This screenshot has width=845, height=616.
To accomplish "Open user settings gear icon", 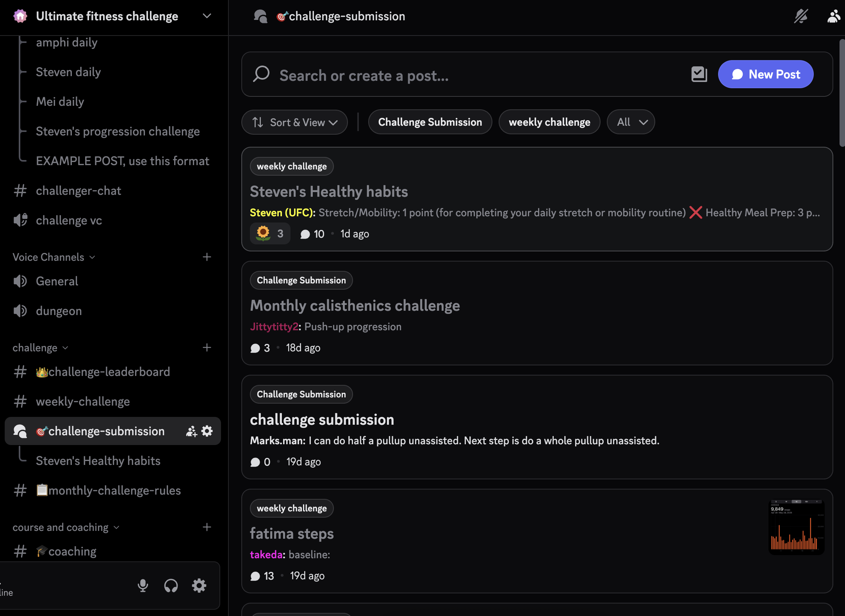I will [199, 586].
